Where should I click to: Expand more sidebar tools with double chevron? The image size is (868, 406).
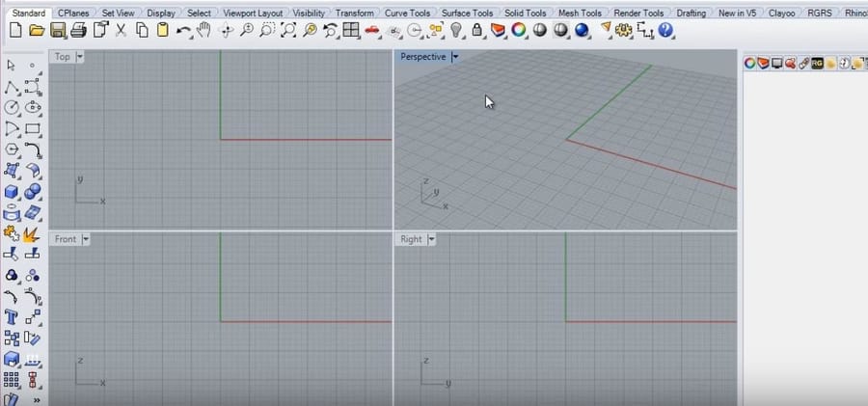pos(37,400)
